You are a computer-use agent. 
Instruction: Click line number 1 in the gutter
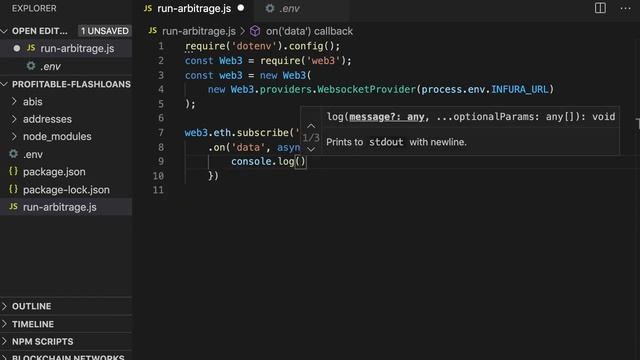pyautogui.click(x=161, y=46)
